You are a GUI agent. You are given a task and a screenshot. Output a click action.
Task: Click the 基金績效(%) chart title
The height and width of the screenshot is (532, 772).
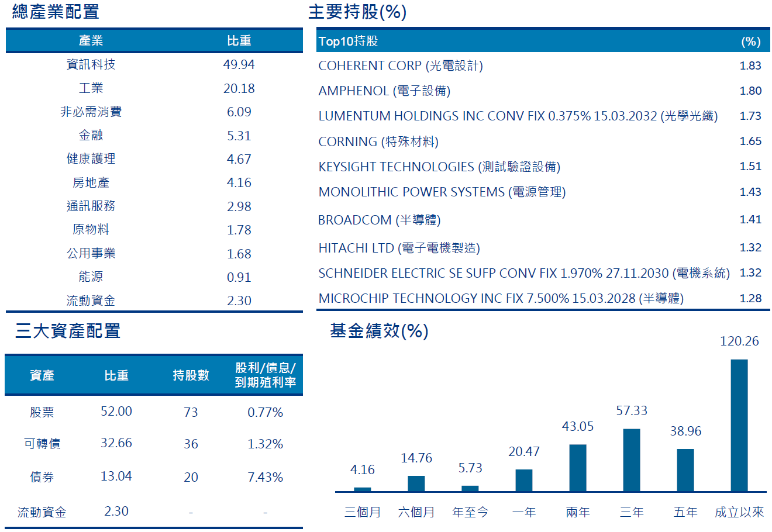[379, 331]
